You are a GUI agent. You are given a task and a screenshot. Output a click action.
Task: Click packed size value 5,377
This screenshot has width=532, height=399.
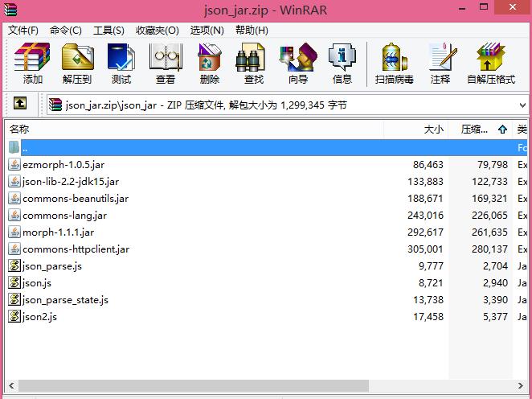[495, 317]
